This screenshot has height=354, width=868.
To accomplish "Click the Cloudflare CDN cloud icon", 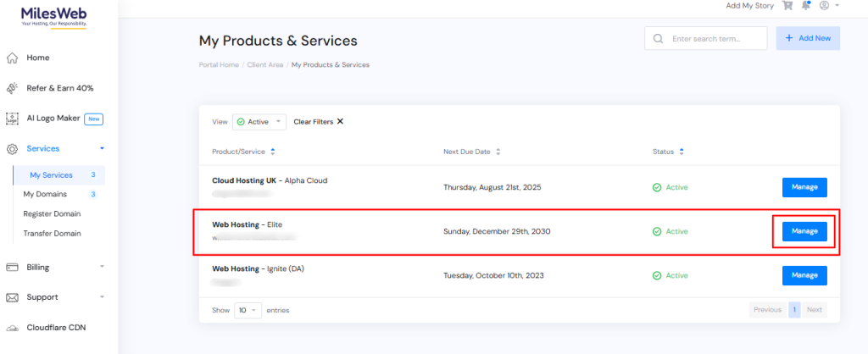I will tap(12, 328).
